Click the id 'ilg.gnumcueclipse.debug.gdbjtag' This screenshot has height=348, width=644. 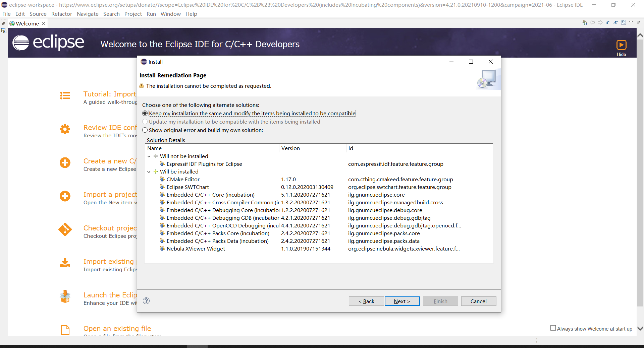(x=389, y=218)
